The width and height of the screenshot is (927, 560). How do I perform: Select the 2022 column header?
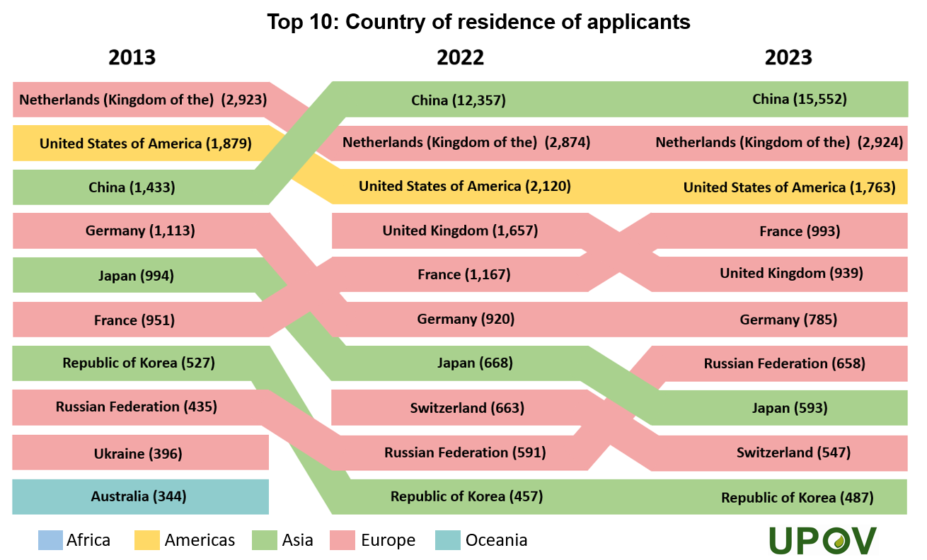461,57
